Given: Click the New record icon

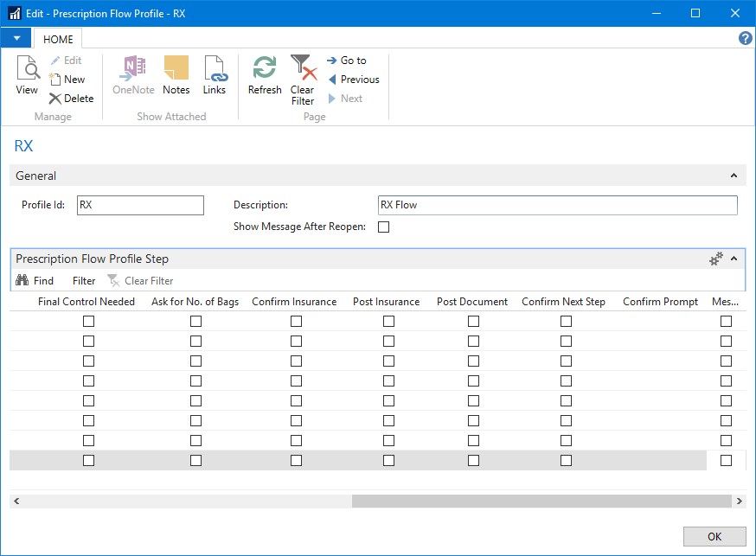Looking at the screenshot, I should [56, 80].
